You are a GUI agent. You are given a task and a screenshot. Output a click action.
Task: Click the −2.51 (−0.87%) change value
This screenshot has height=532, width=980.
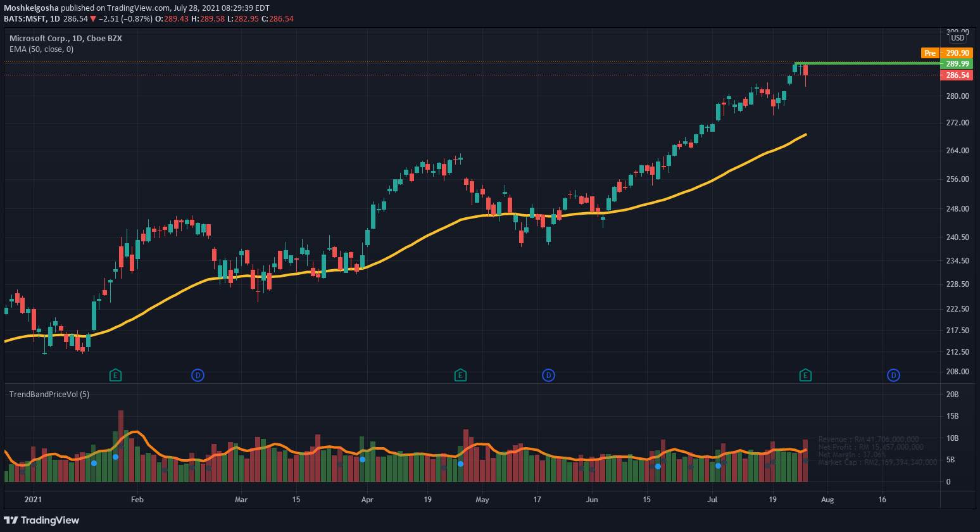point(125,19)
